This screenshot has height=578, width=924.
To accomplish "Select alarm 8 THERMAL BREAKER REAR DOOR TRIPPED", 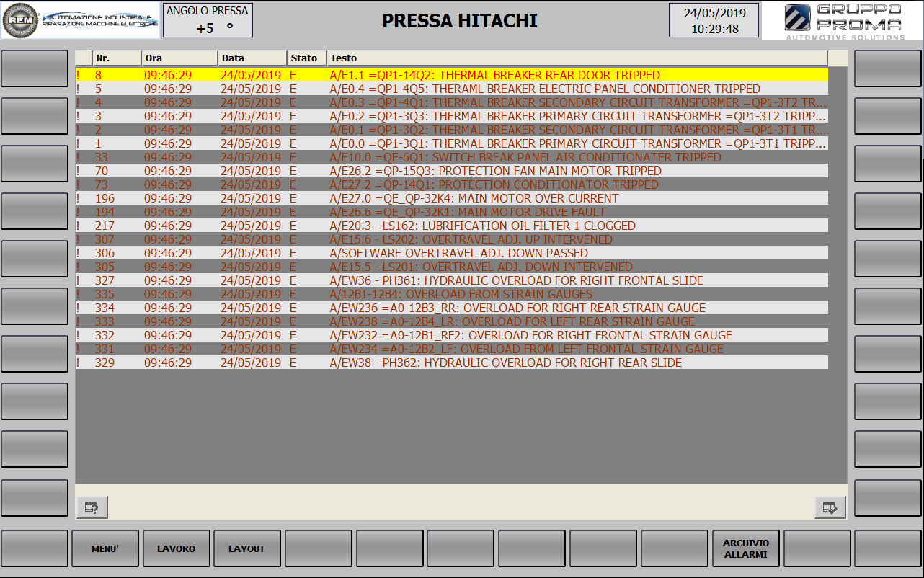I will tap(451, 75).
